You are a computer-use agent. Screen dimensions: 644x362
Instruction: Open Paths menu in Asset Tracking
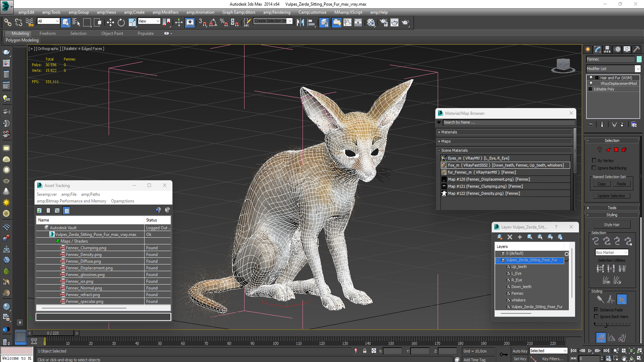click(91, 194)
